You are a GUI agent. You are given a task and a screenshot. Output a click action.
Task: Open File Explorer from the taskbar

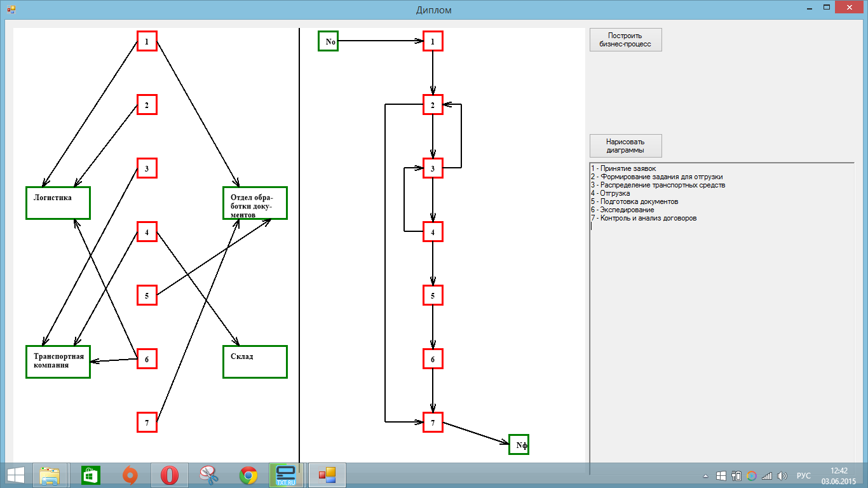[50, 475]
